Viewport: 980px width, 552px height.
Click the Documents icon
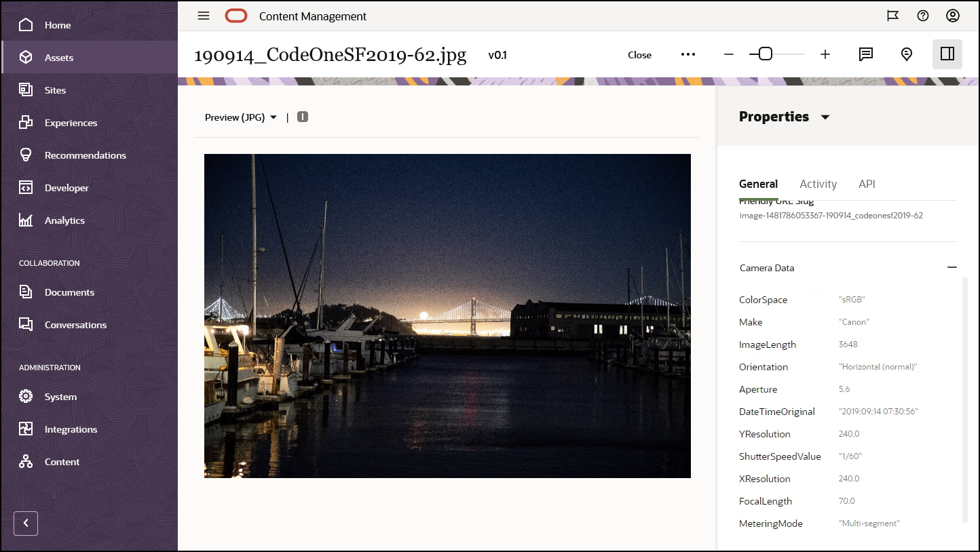pyautogui.click(x=26, y=292)
